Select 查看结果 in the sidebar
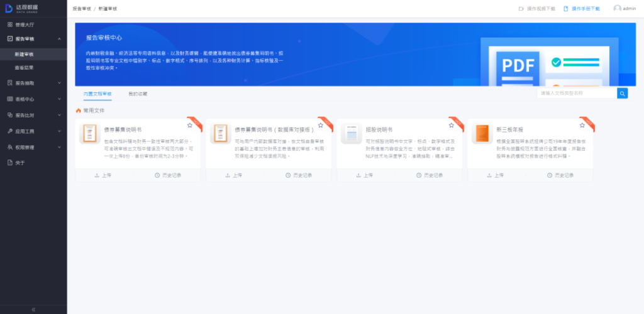This screenshot has height=314, width=644. click(25, 67)
